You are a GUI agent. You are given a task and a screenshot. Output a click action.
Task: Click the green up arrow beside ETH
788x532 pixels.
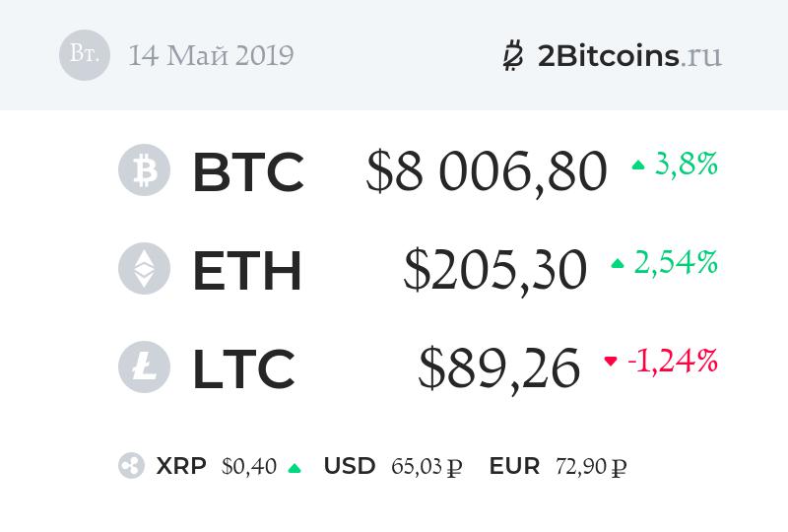618,264
